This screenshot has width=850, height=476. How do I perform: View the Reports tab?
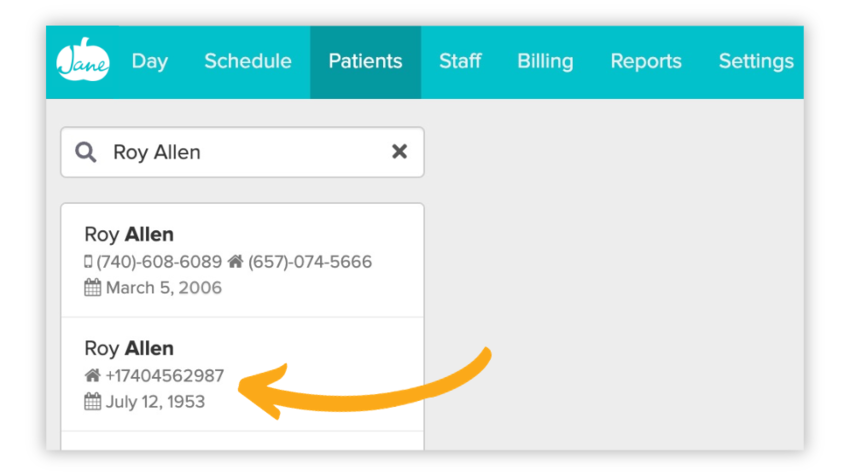point(646,62)
